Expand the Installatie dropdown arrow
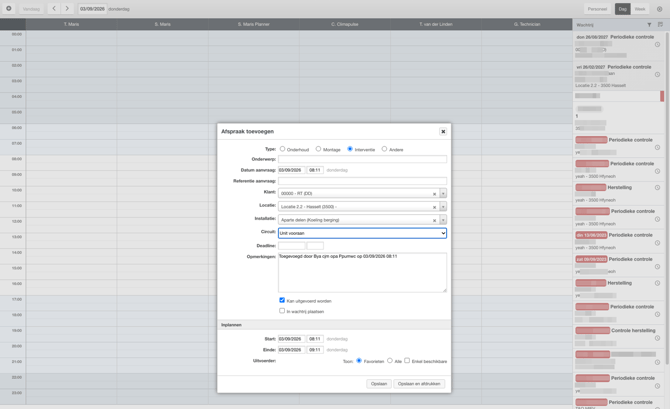 pos(443,220)
